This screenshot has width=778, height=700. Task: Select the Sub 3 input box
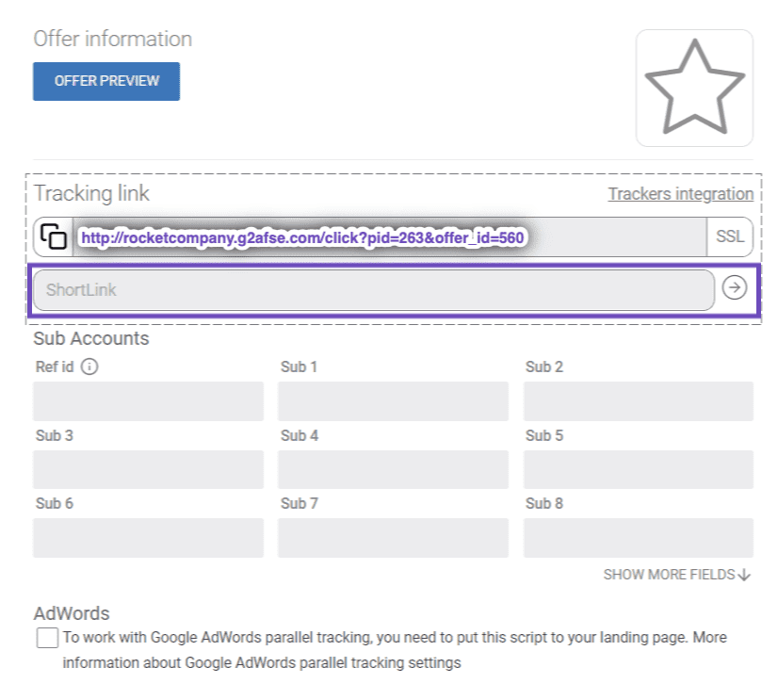point(148,469)
